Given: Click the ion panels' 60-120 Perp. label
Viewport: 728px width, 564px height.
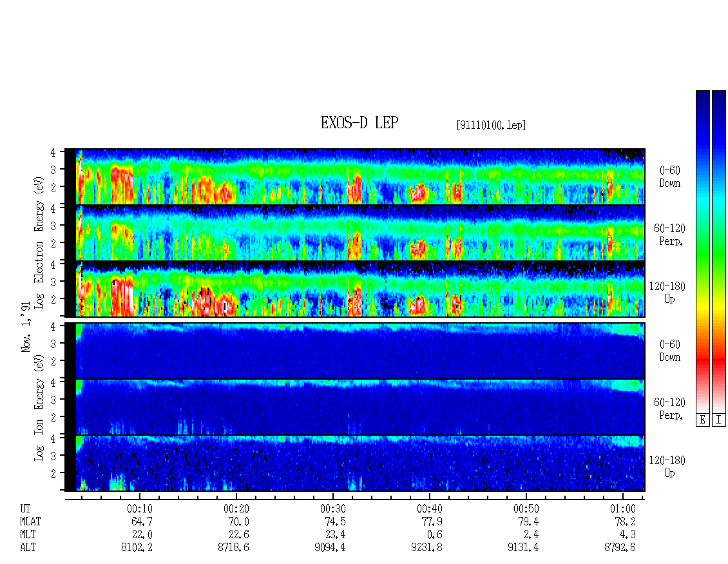Looking at the screenshot, I should [669, 409].
